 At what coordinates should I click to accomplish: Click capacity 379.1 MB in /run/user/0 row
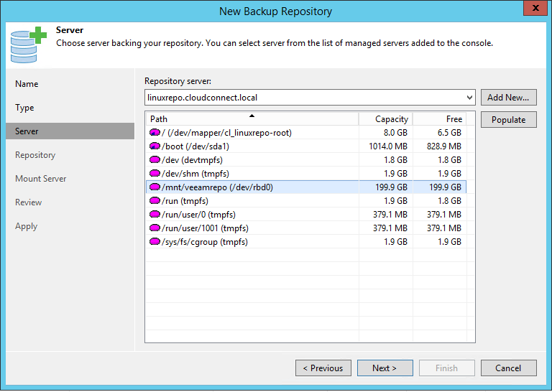(390, 215)
